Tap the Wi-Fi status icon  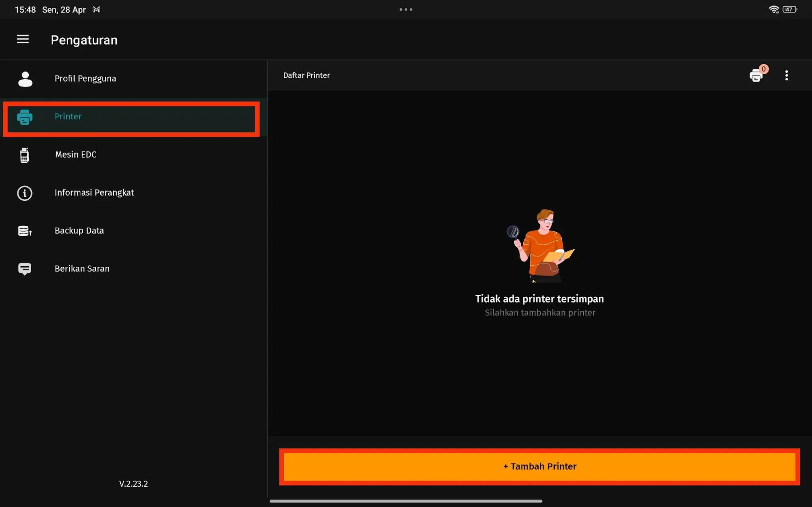pyautogui.click(x=773, y=9)
